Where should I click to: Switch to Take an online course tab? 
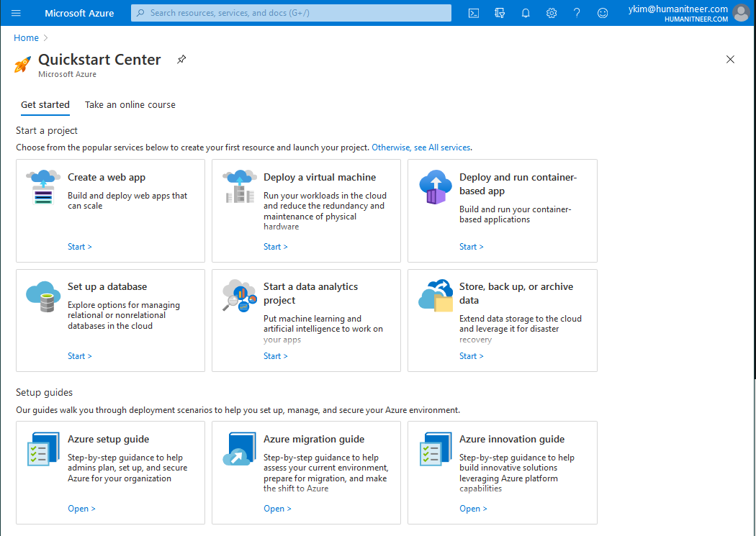[x=130, y=104]
